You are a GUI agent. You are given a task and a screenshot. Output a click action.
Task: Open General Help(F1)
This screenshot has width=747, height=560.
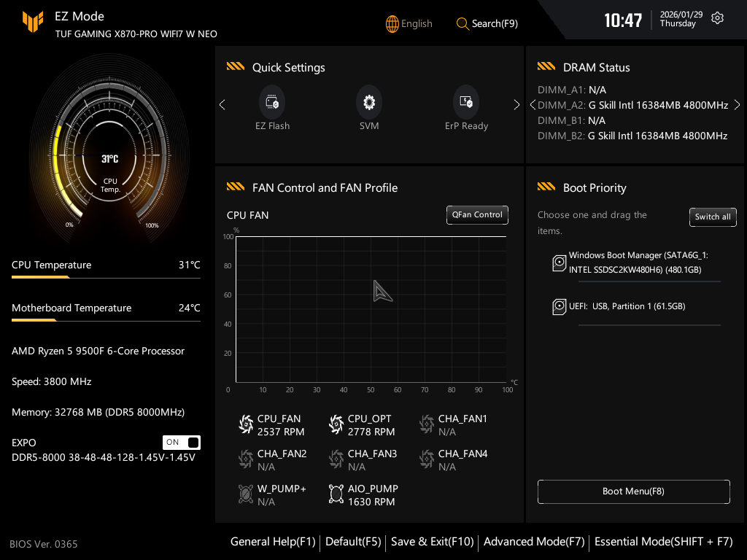tap(273, 542)
